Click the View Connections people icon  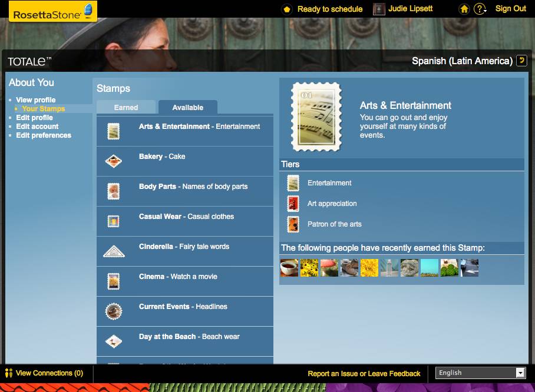tap(9, 373)
